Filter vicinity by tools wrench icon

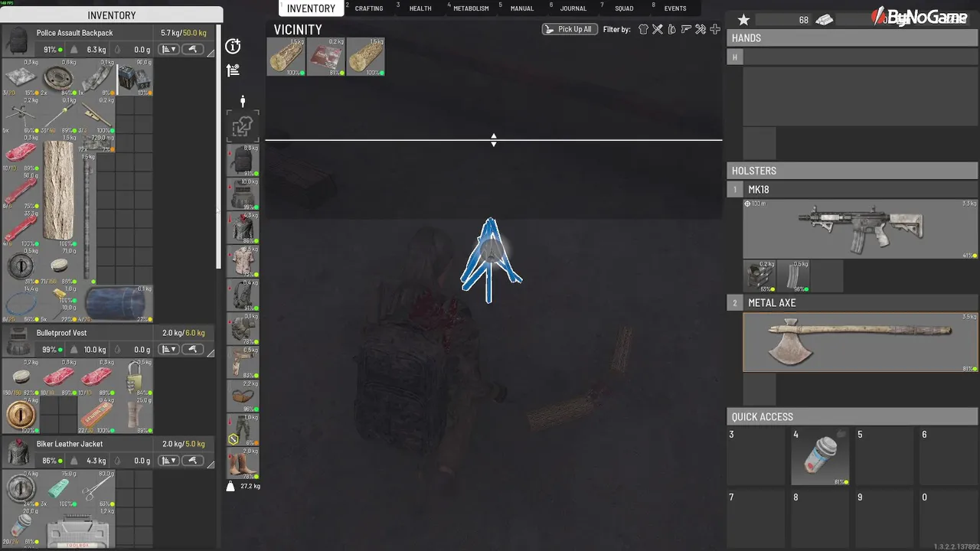pyautogui.click(x=700, y=29)
